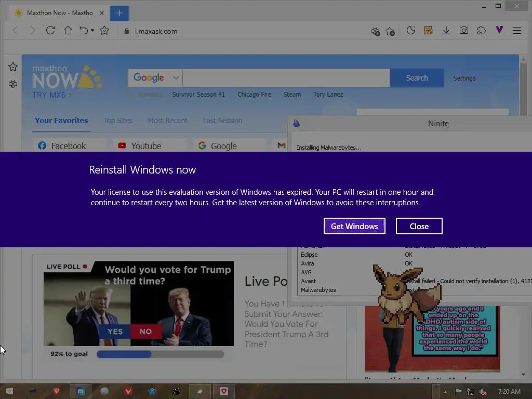532x399 pixels.
Task: Open the downloads manager icon
Action: pos(446,31)
